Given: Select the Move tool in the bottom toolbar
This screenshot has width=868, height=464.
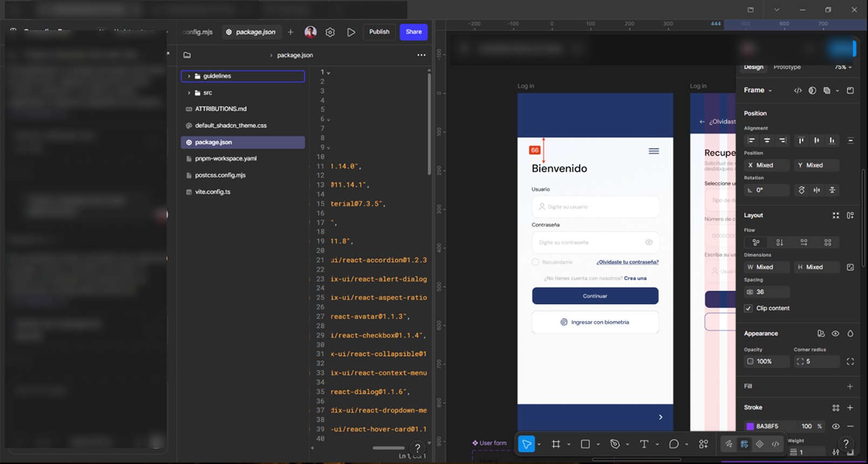Looking at the screenshot, I should tap(526, 444).
